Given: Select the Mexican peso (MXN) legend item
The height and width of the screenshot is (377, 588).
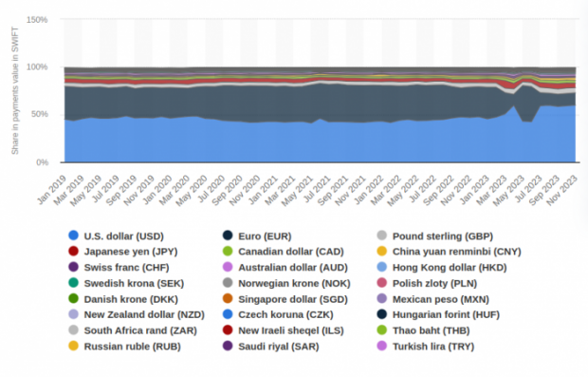Looking at the screenshot, I should coord(433,299).
